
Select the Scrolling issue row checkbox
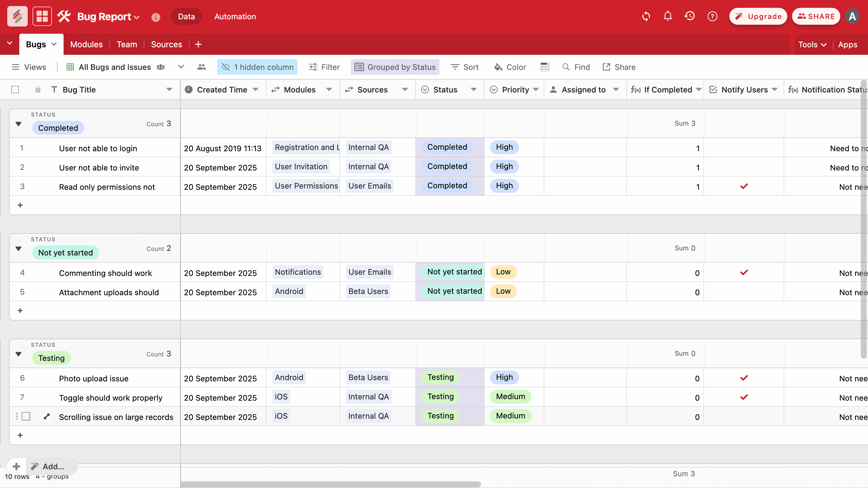pos(26,416)
